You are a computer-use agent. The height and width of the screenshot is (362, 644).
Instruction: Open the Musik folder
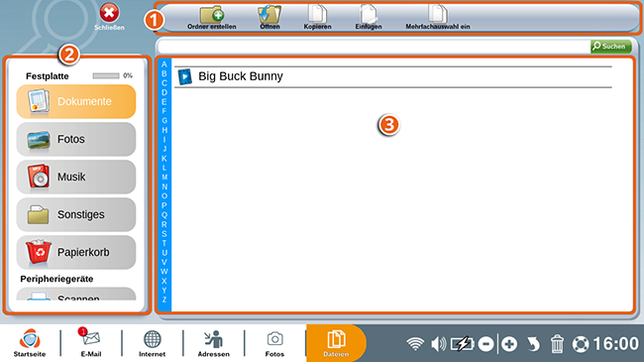pyautogui.click(x=76, y=177)
